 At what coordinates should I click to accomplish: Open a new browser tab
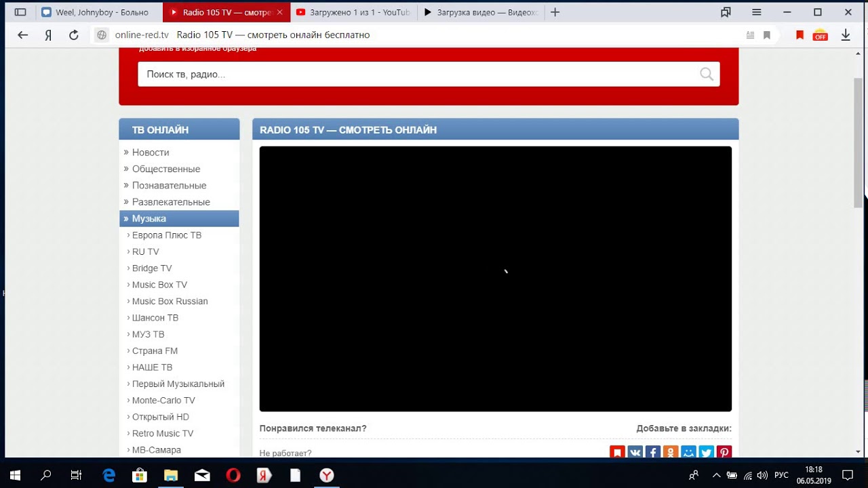[x=555, y=12]
